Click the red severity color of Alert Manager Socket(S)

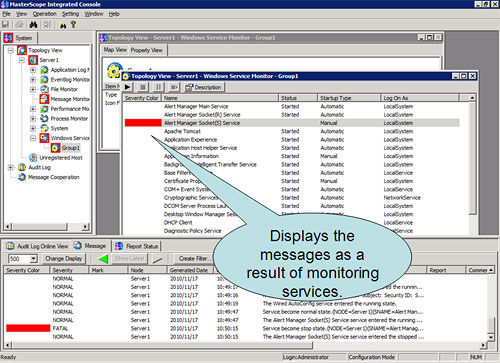click(143, 123)
